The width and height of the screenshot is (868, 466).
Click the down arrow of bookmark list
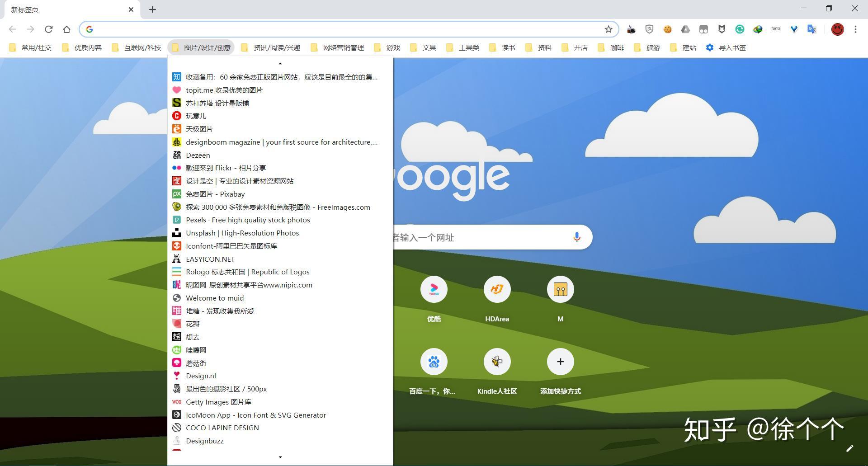pyautogui.click(x=280, y=457)
